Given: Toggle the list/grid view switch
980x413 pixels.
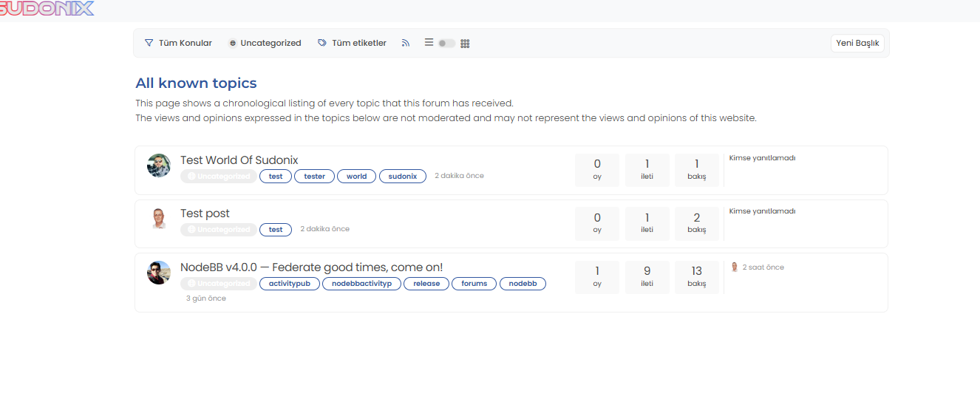Looking at the screenshot, I should point(446,44).
